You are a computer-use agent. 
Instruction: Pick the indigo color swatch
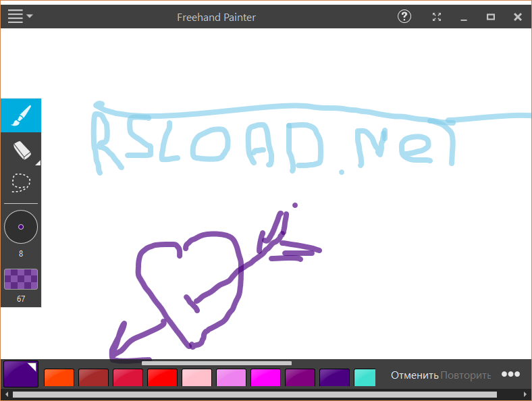tap(335, 377)
